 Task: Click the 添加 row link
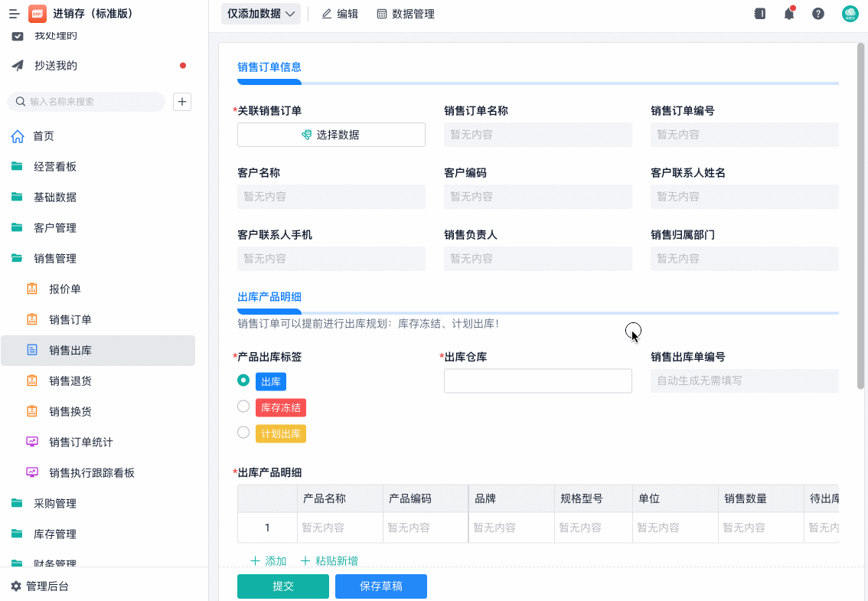(x=269, y=560)
